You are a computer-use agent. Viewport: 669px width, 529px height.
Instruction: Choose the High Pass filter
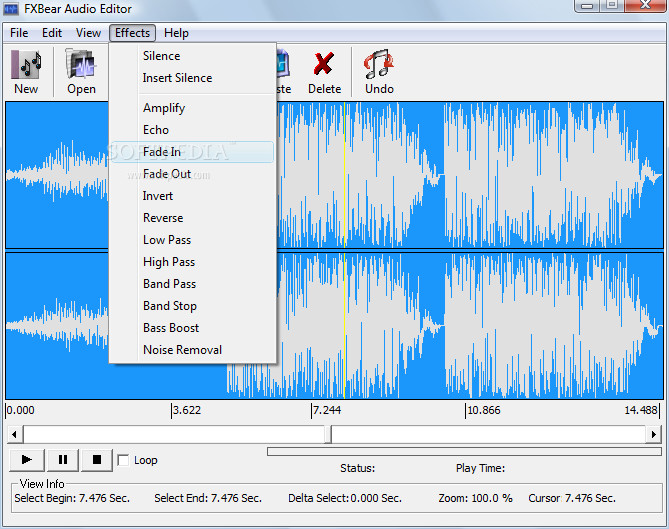[192, 262]
